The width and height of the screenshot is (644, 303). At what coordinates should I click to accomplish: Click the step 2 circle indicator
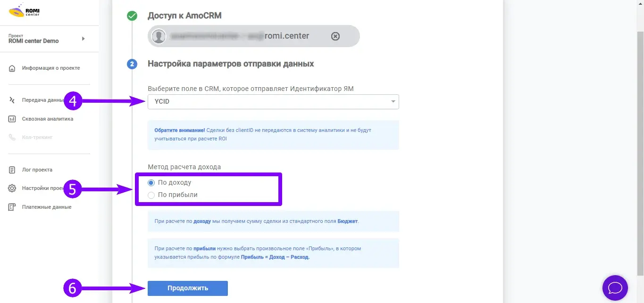pos(132,64)
